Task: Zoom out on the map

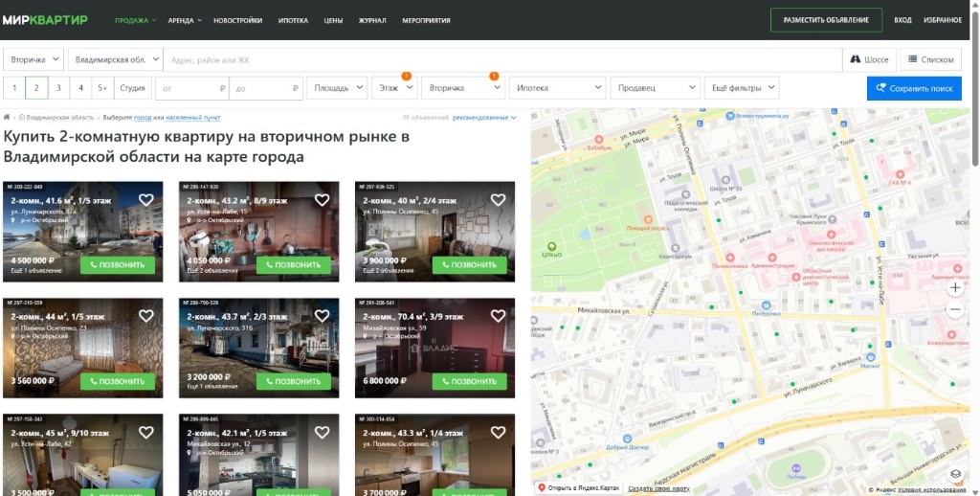Action: point(955,309)
